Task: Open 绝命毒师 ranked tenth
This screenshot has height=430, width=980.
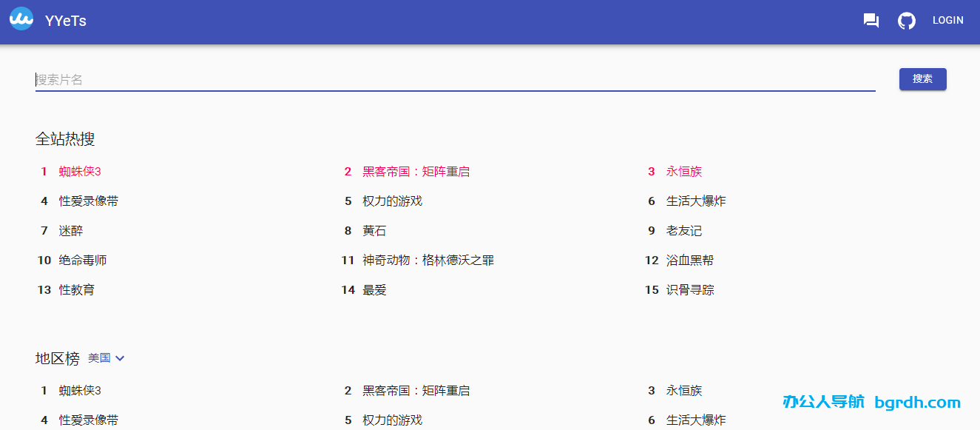Action: pyautogui.click(x=83, y=261)
